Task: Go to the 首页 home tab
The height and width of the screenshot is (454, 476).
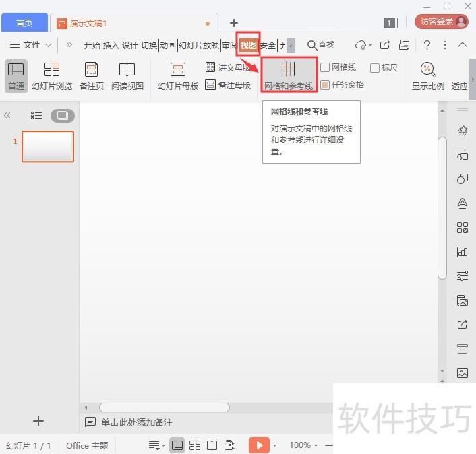Action: pyautogui.click(x=24, y=23)
